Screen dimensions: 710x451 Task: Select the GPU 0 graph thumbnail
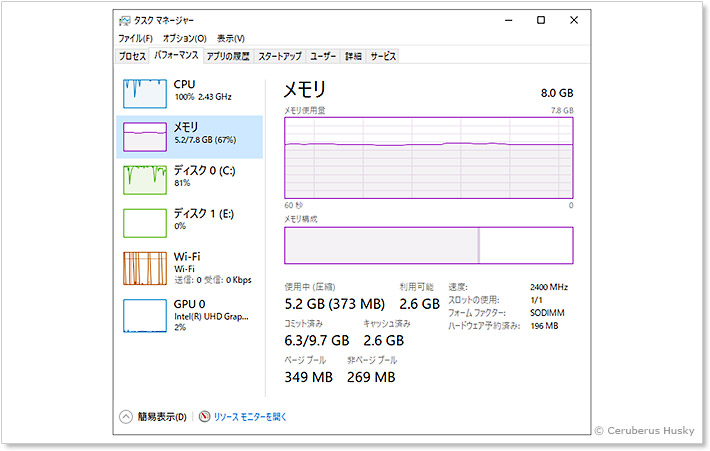point(145,316)
